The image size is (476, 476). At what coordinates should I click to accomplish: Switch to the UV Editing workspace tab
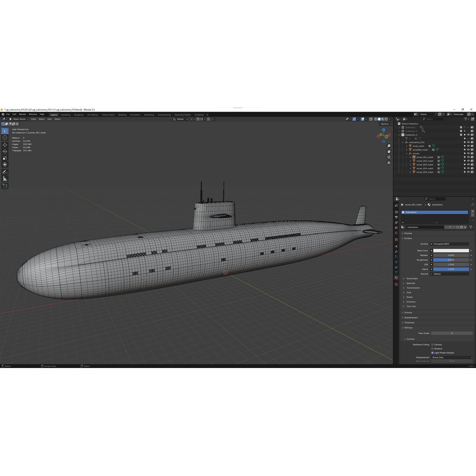coord(92,115)
